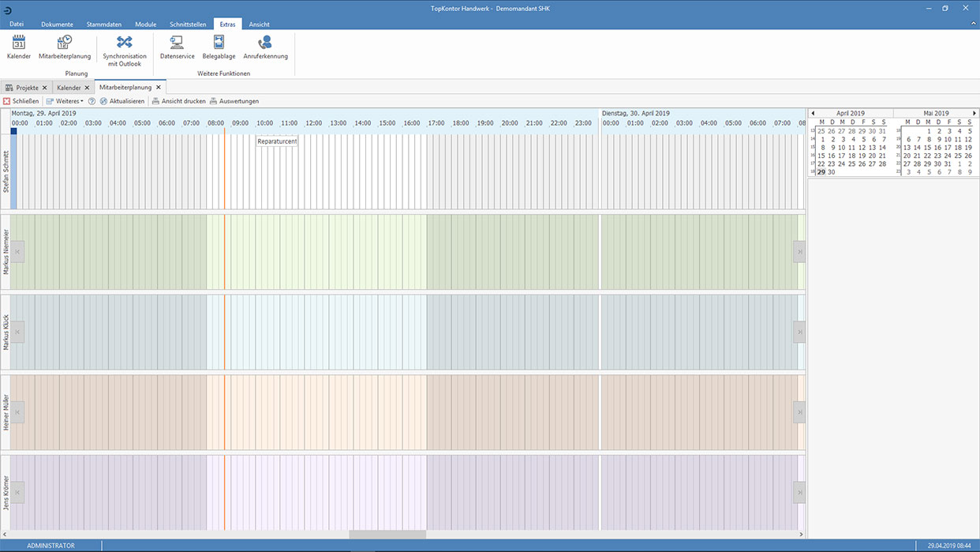980x552 pixels.
Task: Select 31 Mai in mini calendar
Action: pos(948,164)
